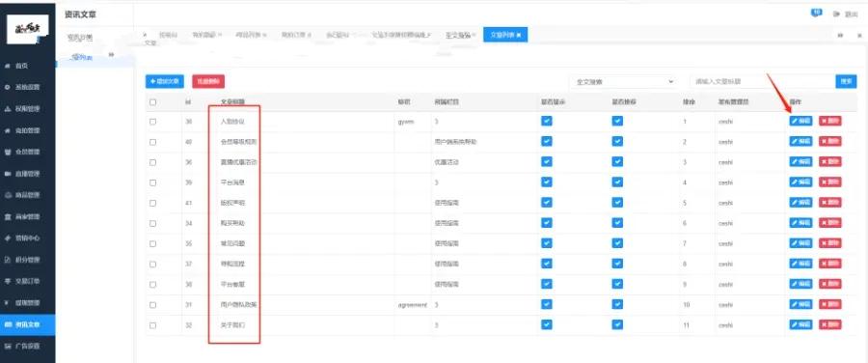
Task: Select row checkbox for article 关于我们
Action: [152, 325]
